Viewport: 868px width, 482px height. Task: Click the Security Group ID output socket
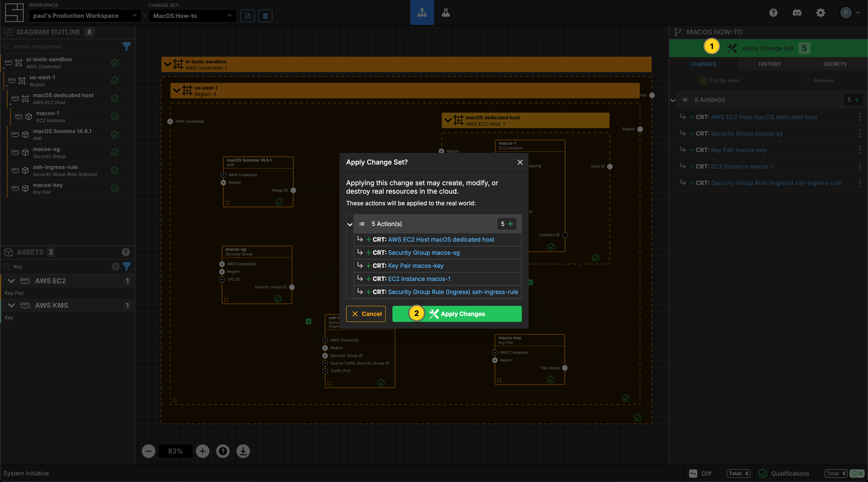pyautogui.click(x=292, y=287)
